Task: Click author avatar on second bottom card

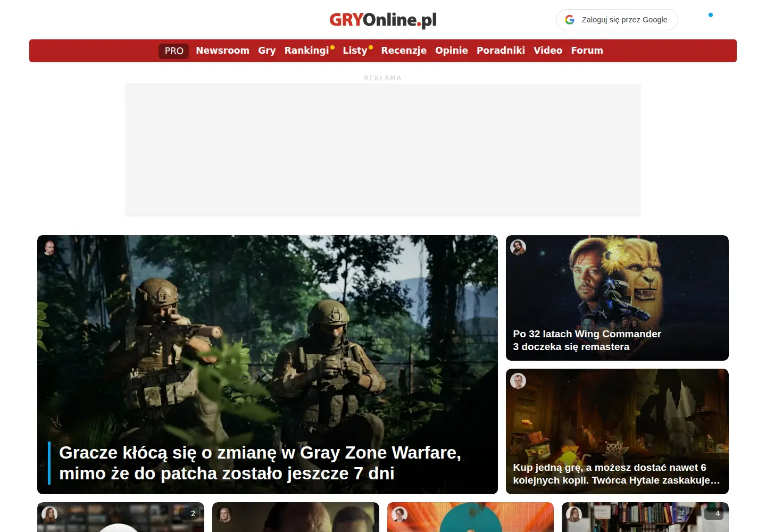Action: (224, 514)
